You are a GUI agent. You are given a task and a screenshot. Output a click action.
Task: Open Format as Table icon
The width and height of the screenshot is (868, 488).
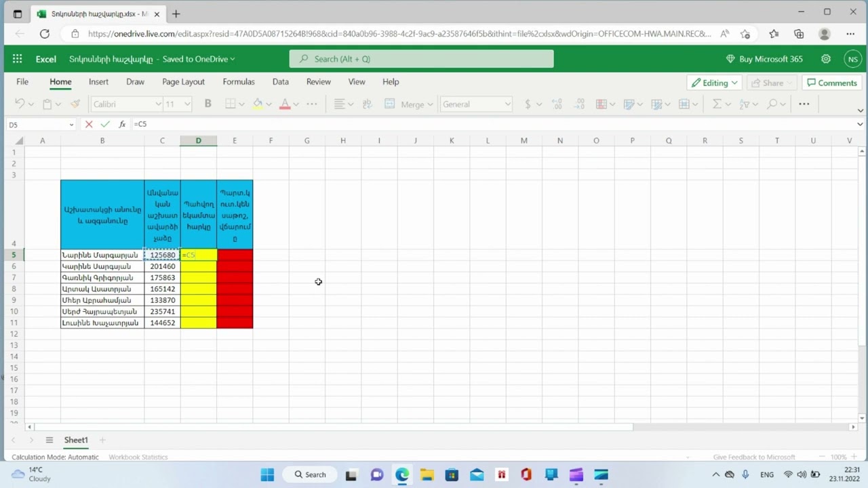click(656, 104)
